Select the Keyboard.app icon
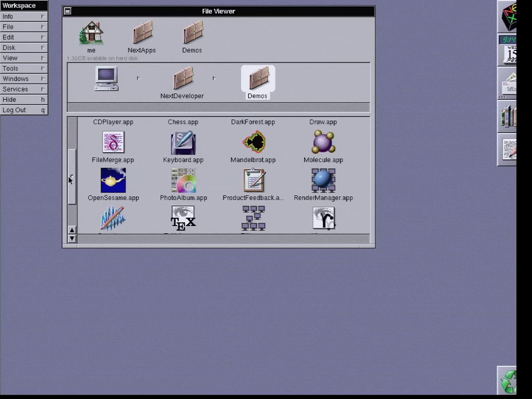 (x=183, y=142)
